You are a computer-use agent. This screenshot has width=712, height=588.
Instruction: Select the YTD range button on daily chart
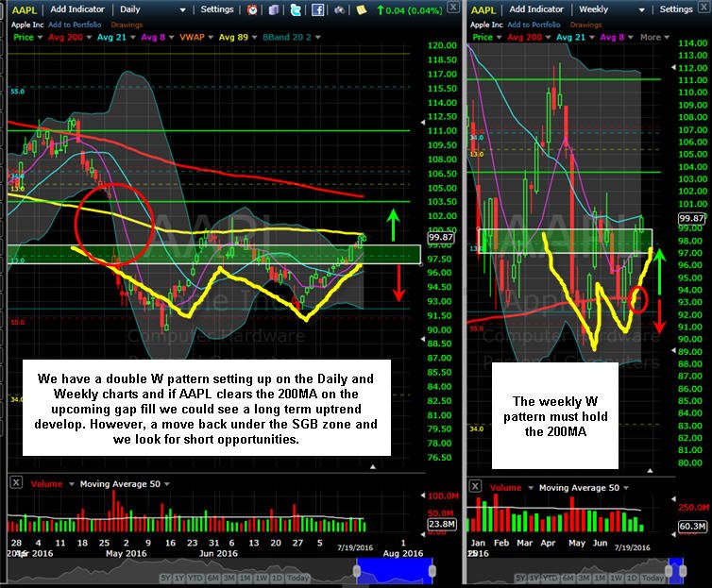tap(195, 578)
